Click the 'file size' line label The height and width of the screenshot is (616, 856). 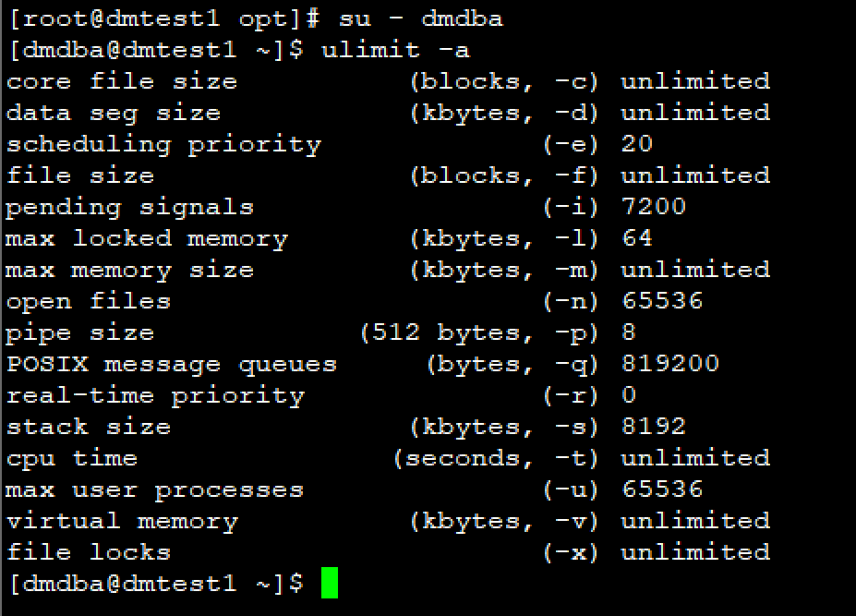(80, 175)
